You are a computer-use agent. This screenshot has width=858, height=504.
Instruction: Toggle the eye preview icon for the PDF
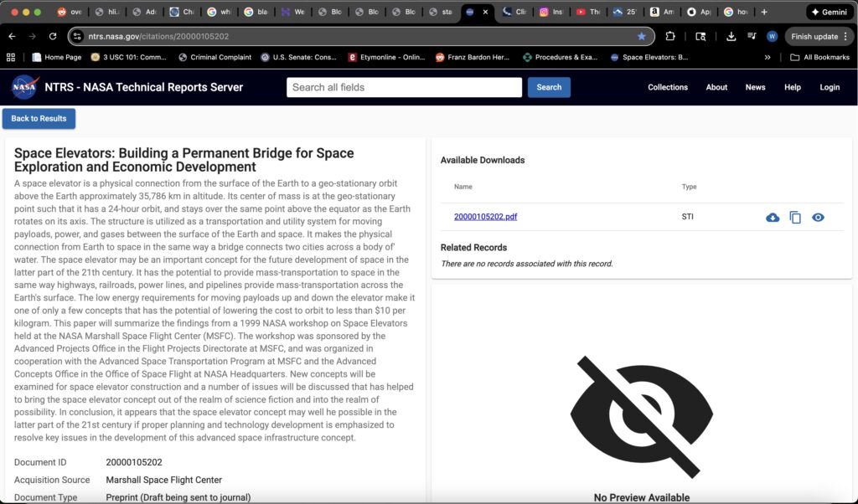pos(818,218)
